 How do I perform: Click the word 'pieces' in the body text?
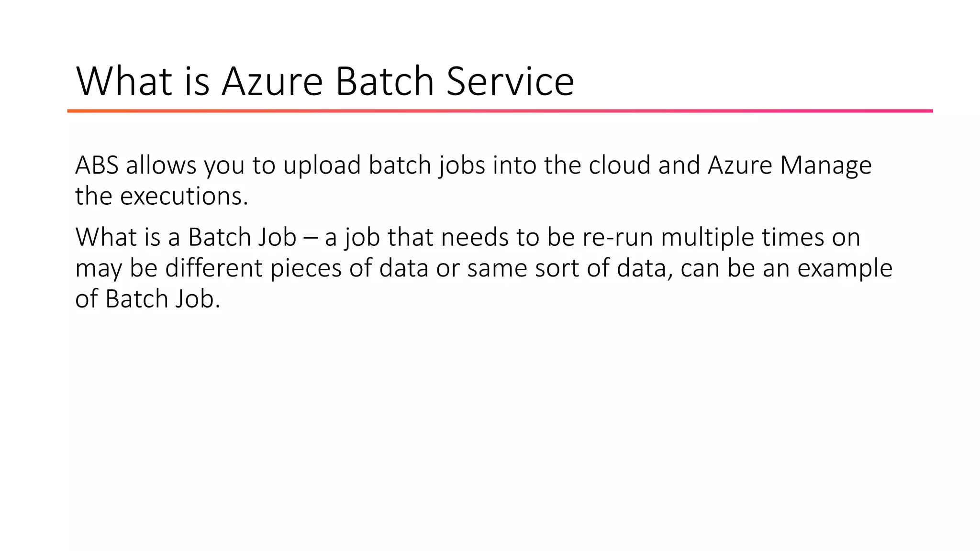(306, 268)
